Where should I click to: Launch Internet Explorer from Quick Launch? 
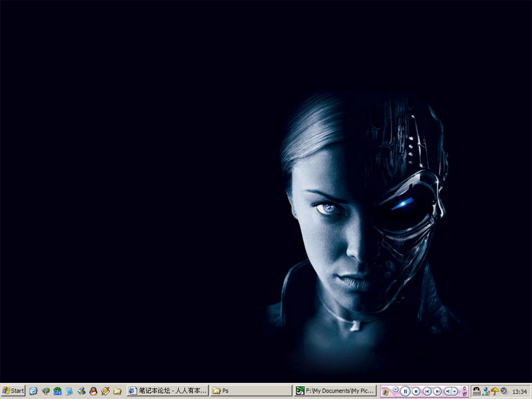(x=33, y=391)
